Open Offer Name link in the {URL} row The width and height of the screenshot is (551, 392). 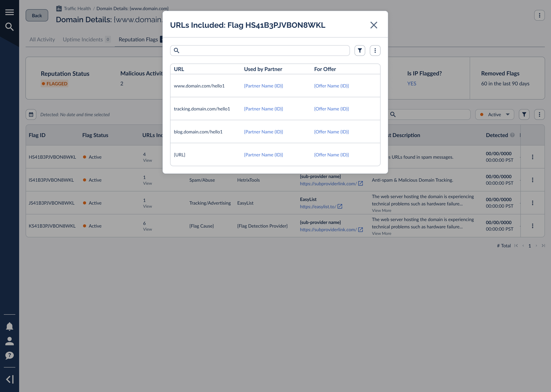click(332, 154)
